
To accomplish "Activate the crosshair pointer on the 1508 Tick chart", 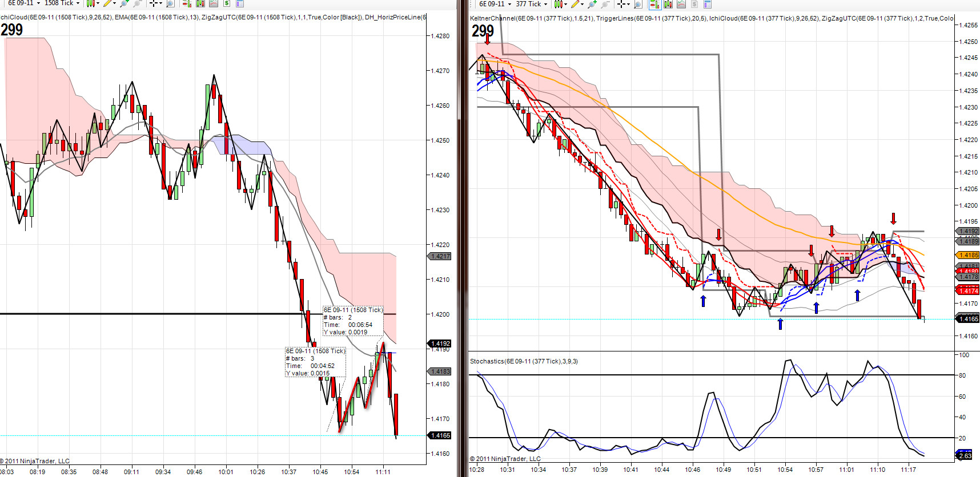I will pos(154,3).
